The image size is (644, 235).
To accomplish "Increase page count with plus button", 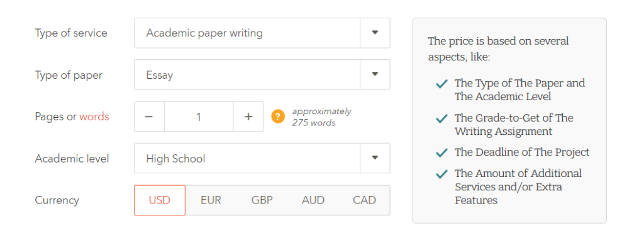I will [x=248, y=117].
